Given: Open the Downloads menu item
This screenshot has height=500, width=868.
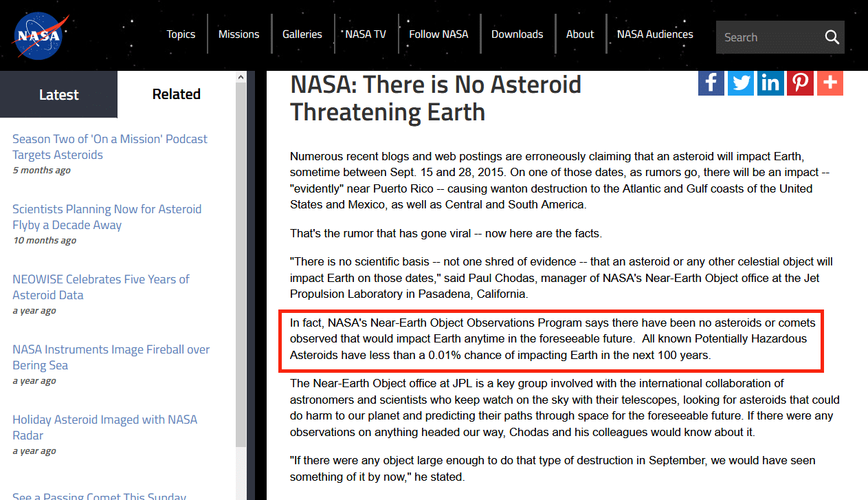Looking at the screenshot, I should (517, 34).
